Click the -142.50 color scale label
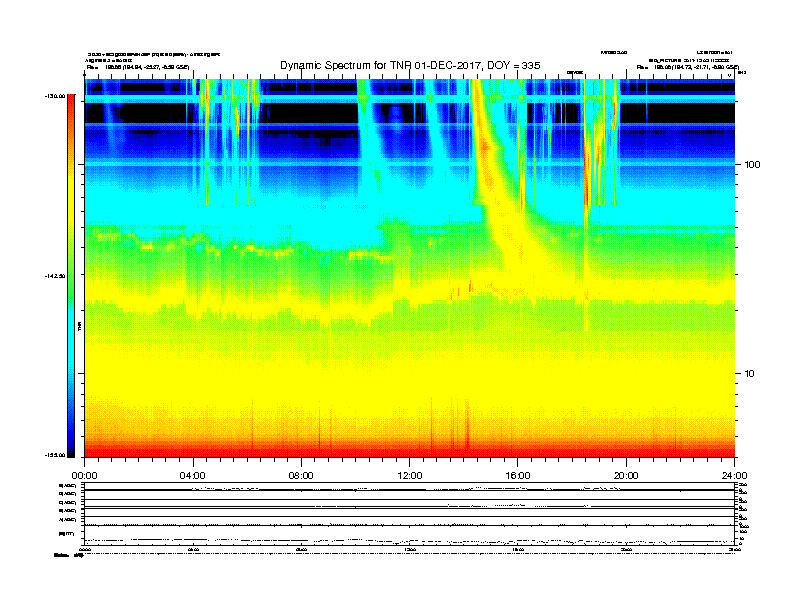Image resolution: width=792 pixels, height=612 pixels. (55, 276)
